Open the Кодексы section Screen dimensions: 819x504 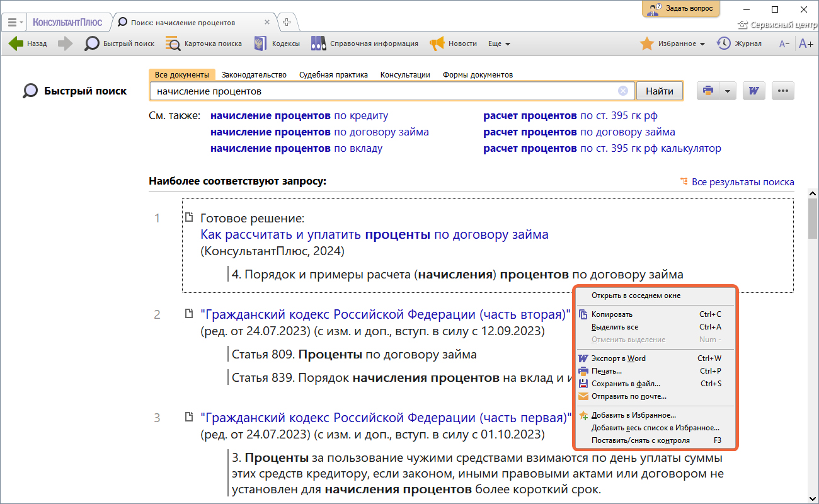(277, 43)
